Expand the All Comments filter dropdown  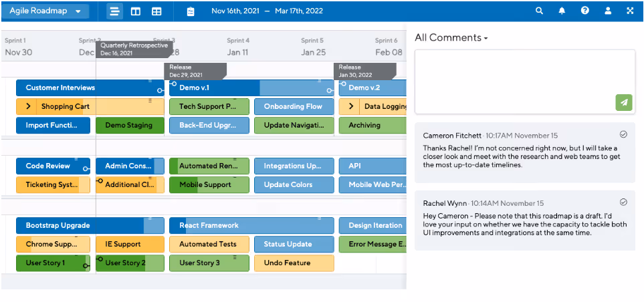[451, 37]
